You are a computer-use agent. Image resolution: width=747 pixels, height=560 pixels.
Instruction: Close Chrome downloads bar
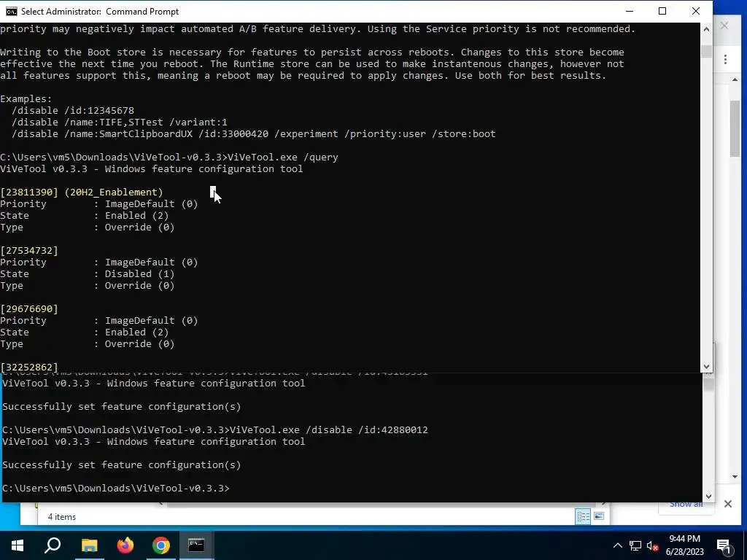(x=728, y=504)
